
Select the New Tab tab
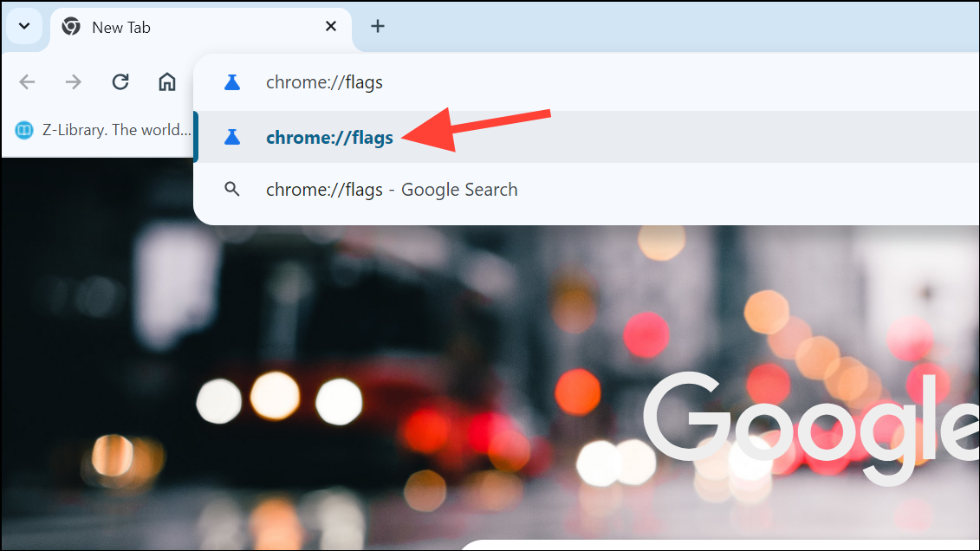click(x=201, y=29)
